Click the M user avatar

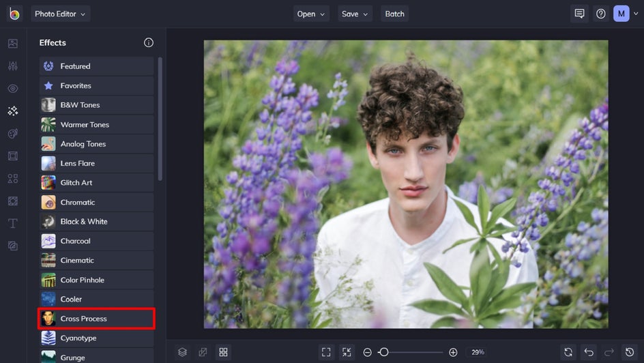coord(621,14)
